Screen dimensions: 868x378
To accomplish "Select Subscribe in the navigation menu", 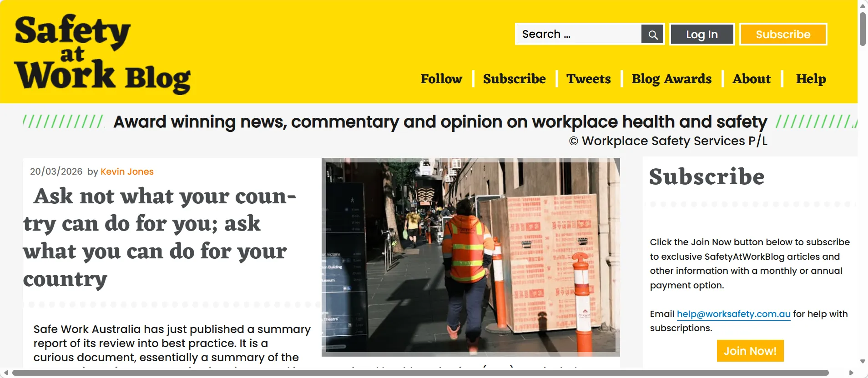I will [x=514, y=79].
